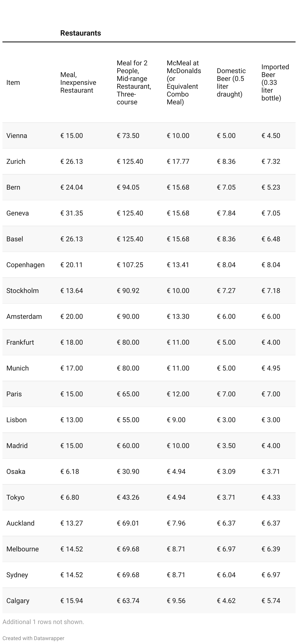Viewport: 298px width, 644px height.
Task: Select the Auckland row label
Action: click(x=20, y=523)
